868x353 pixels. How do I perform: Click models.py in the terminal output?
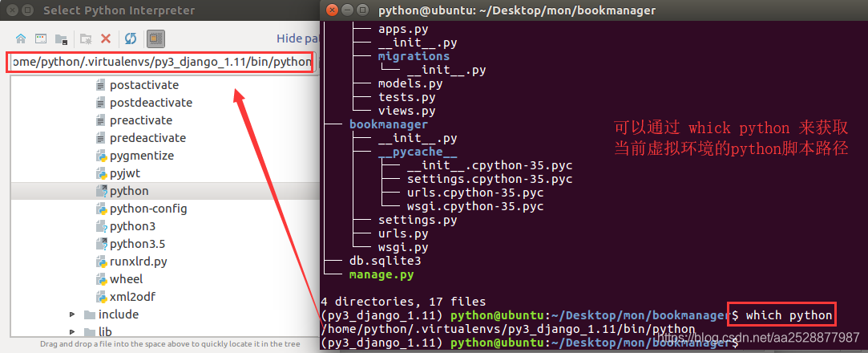point(410,83)
